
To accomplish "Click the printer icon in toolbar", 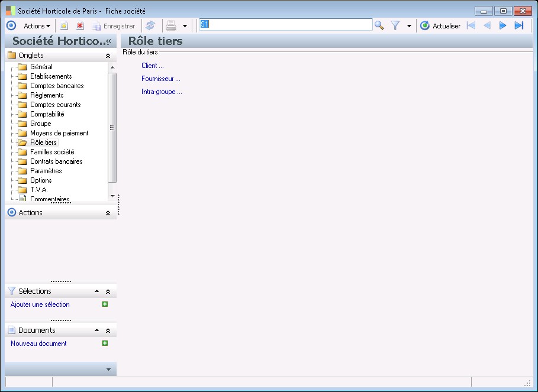I will pyautogui.click(x=171, y=25).
